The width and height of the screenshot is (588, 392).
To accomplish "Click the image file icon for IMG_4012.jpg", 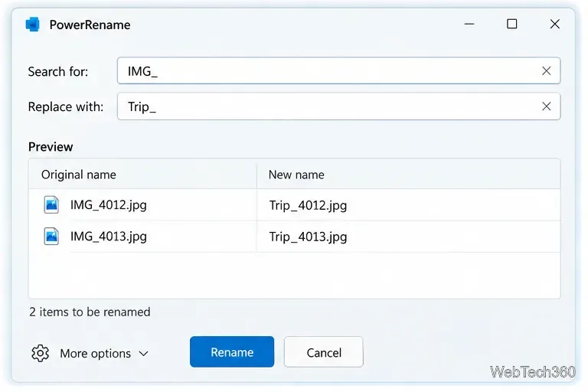I will coord(51,205).
